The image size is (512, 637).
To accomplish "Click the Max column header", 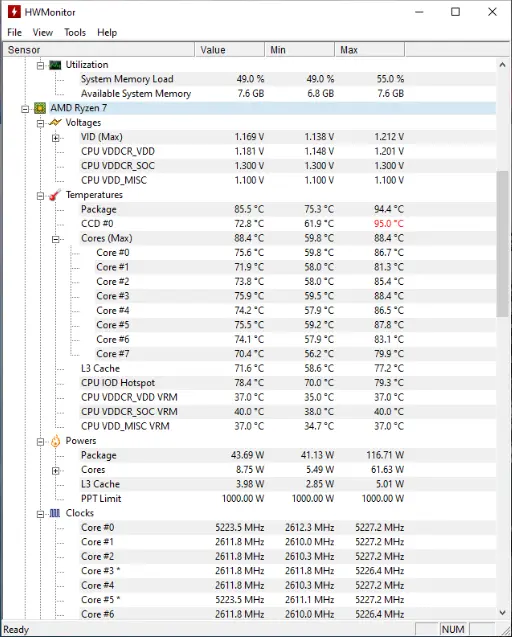I will [370, 50].
